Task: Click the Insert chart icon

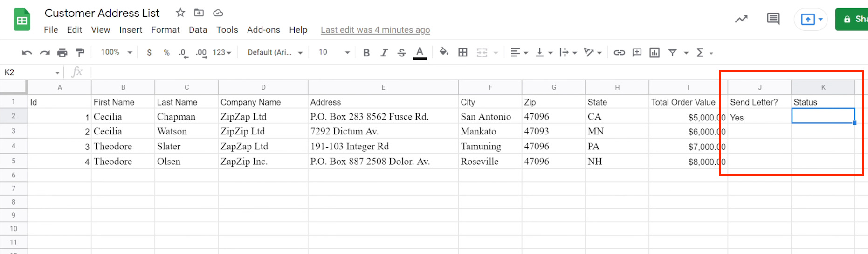Action: (x=654, y=53)
